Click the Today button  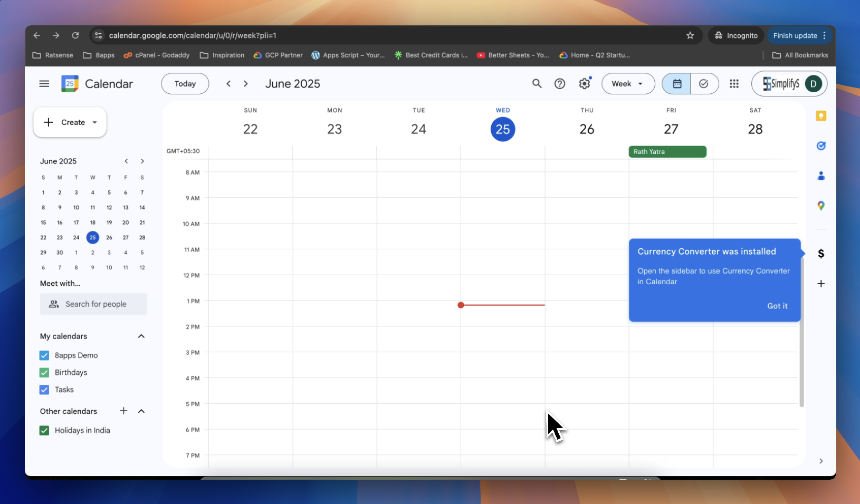coord(185,84)
